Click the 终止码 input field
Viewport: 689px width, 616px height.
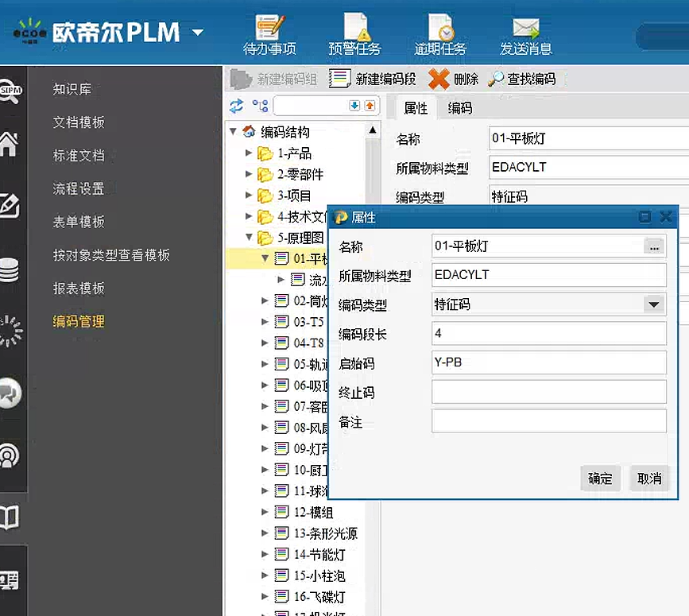[548, 392]
